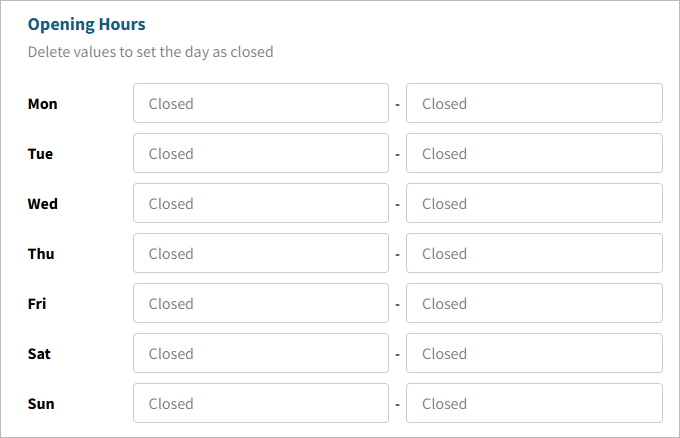Click the Mon row label
The height and width of the screenshot is (438, 680).
coord(42,104)
